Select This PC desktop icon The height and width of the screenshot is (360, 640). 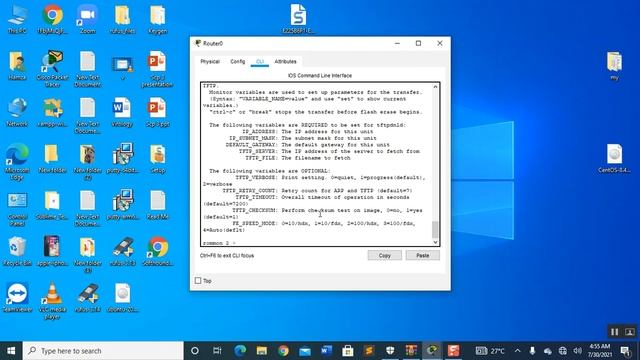point(17,19)
